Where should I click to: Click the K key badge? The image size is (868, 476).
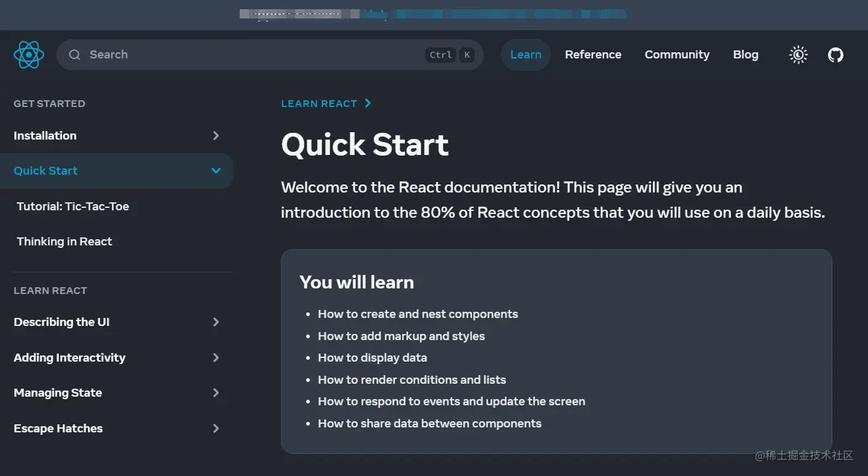[x=467, y=55]
